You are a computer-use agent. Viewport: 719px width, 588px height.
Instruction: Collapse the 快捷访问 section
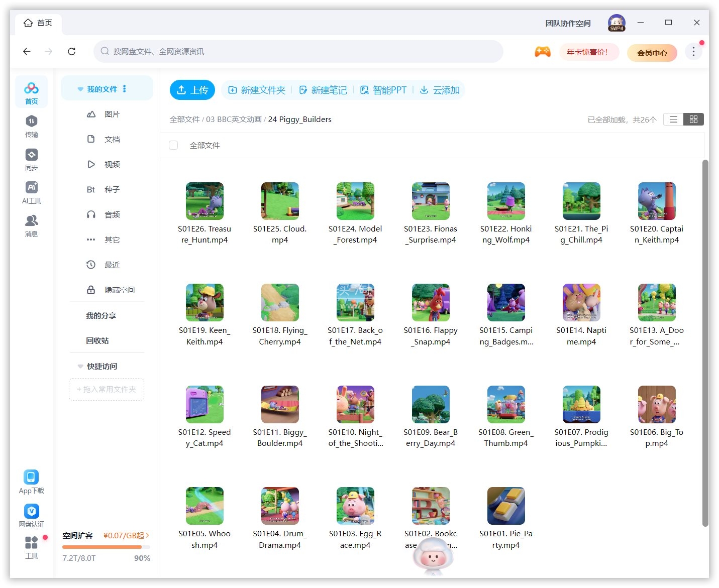click(x=80, y=366)
